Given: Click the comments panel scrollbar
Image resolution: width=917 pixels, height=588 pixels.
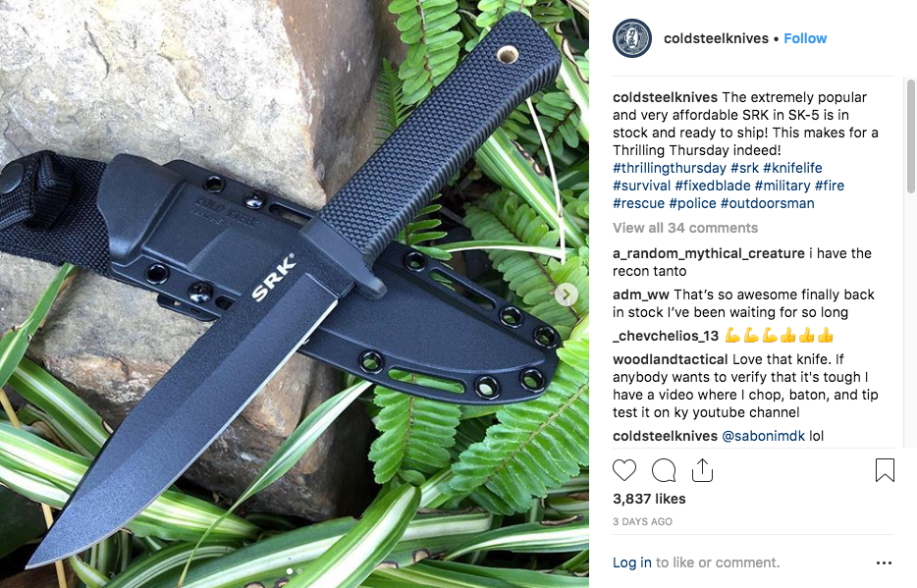Looking at the screenshot, I should 910,135.
